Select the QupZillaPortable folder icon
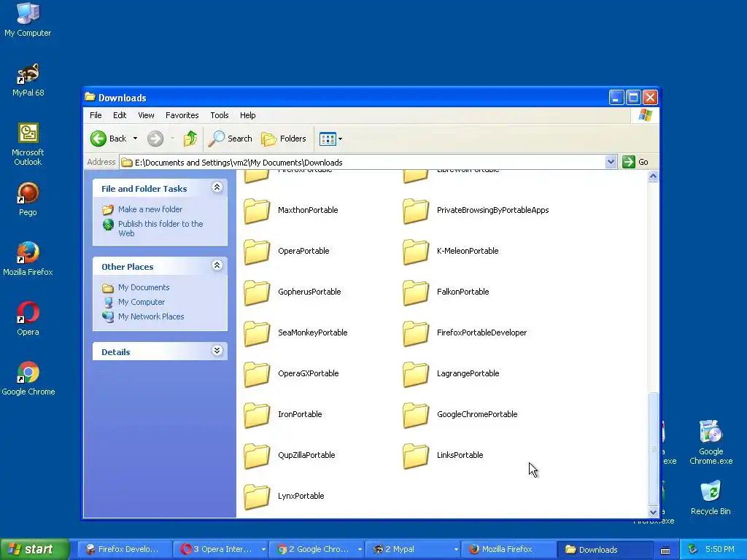The width and height of the screenshot is (747, 560). point(257,456)
